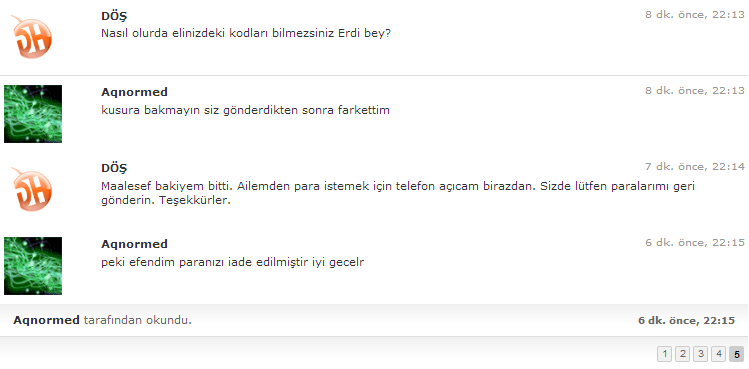Open page 4 of the messages
This screenshot has width=749, height=369.
pos(718,354)
